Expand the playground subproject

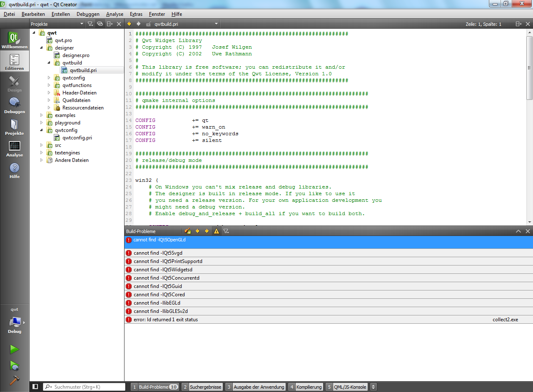(41, 123)
